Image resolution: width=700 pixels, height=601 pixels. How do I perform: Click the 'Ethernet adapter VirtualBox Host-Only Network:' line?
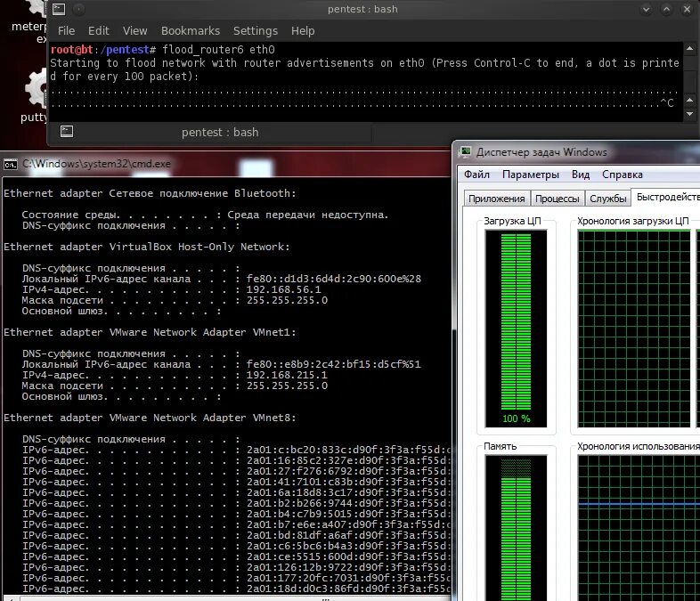pos(146,247)
